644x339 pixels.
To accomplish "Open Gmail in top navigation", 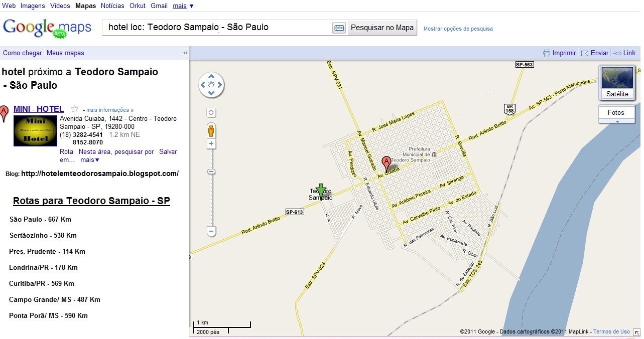I will tap(159, 6).
